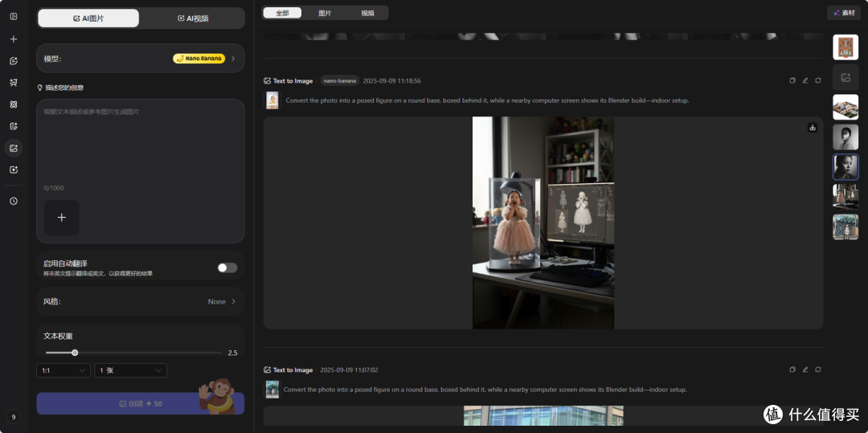Open the history clock icon in sidebar
868x433 pixels.
pyautogui.click(x=14, y=202)
